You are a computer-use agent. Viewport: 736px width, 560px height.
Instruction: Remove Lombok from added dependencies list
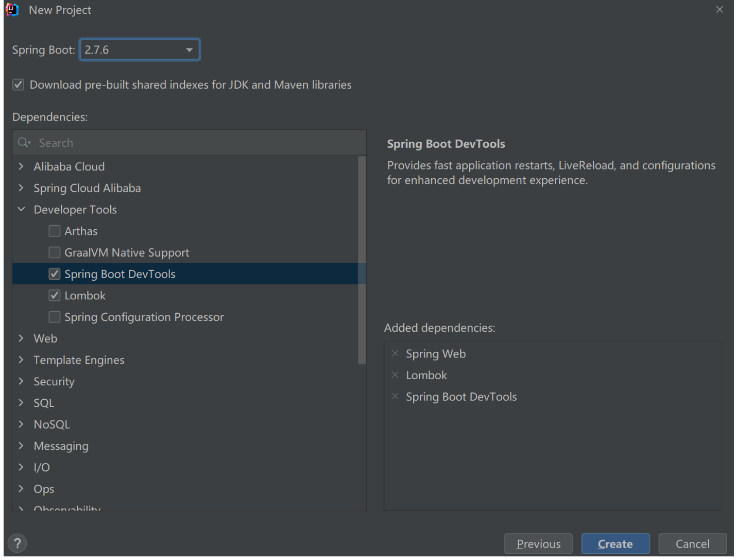click(395, 375)
